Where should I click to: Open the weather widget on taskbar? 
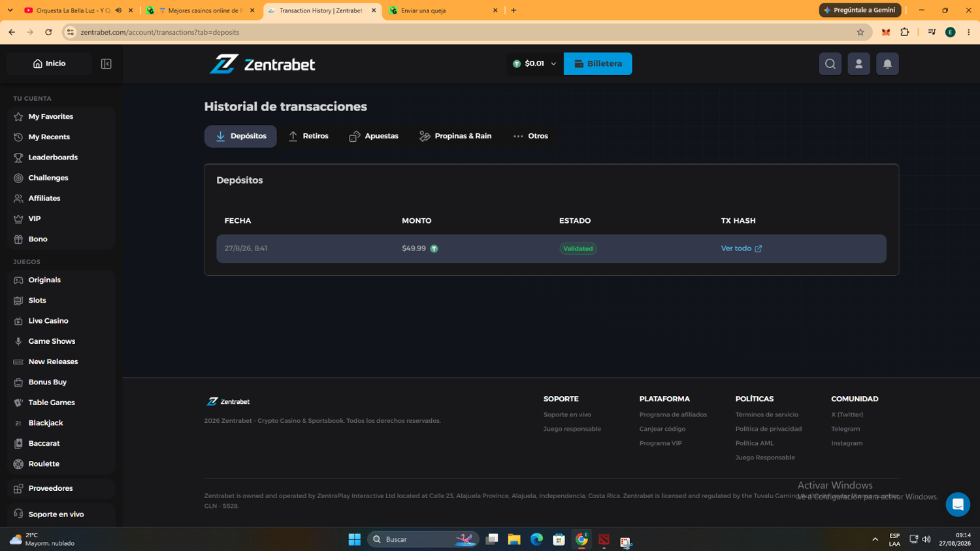(42, 539)
